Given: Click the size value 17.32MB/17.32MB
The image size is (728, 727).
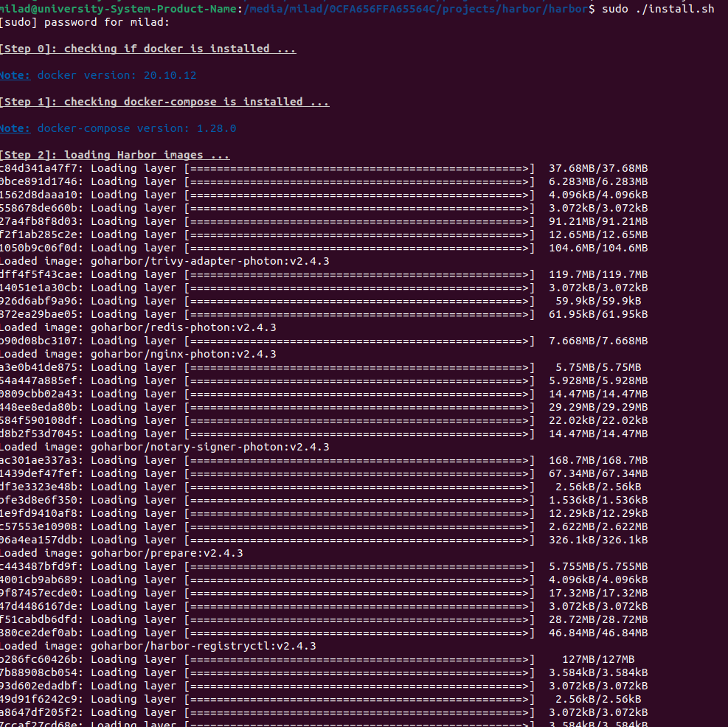Looking at the screenshot, I should coord(598,593).
